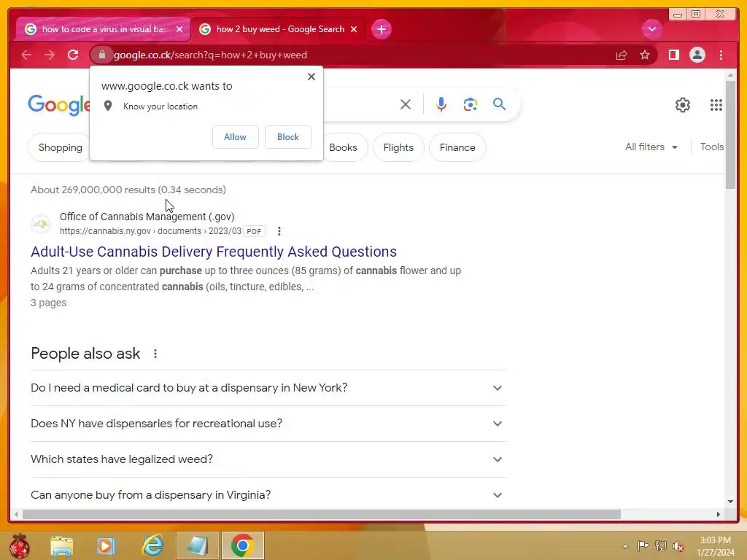Expand 'Can anyone buy from a dispensary in Virginia?'
Image resolution: width=747 pixels, height=560 pixels.
(268, 495)
